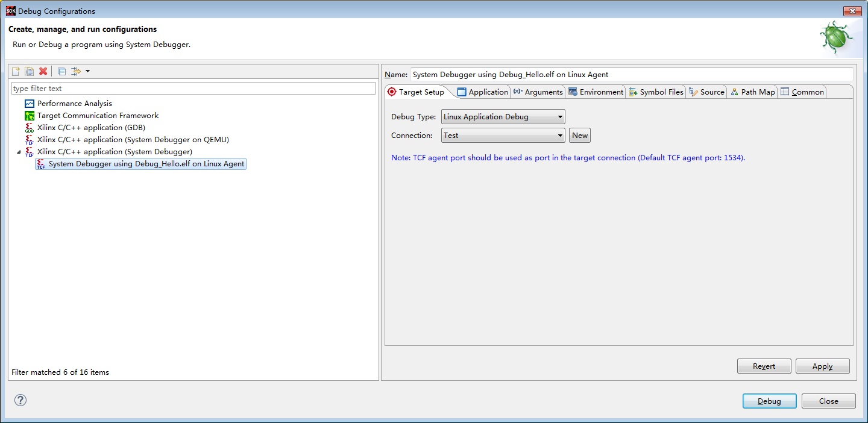
Task: Click the Revert button
Action: [x=764, y=366]
